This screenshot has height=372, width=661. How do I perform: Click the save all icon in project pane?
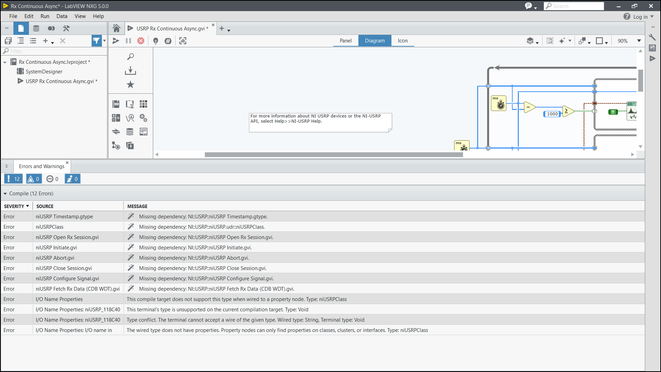coord(8,41)
